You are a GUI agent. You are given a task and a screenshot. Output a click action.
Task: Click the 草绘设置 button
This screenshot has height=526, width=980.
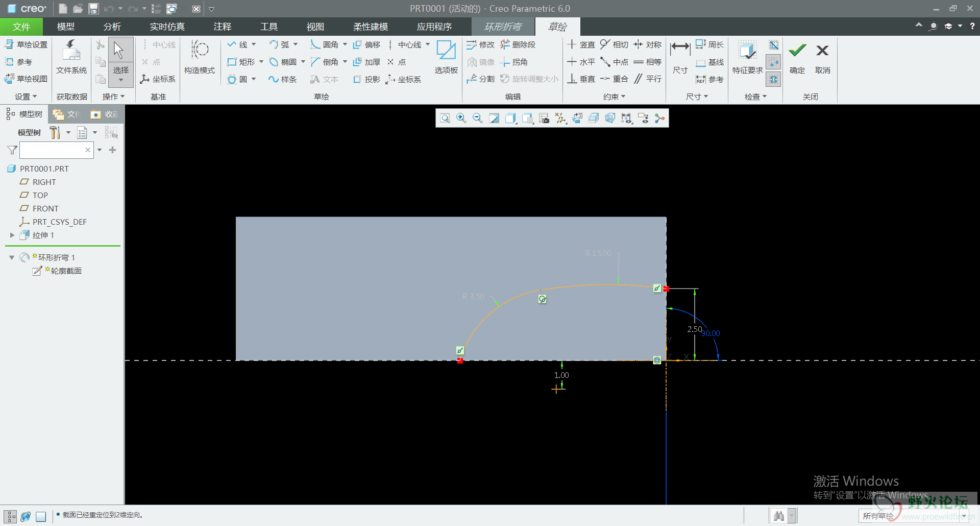26,45
